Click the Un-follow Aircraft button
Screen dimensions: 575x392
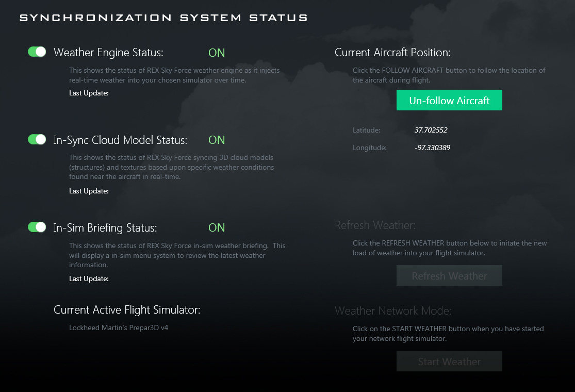449,100
